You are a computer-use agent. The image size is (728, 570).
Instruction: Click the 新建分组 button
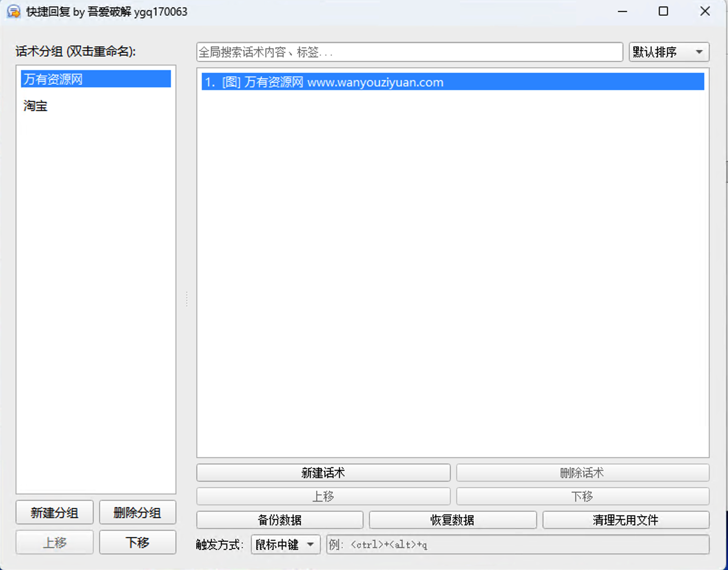tap(55, 513)
